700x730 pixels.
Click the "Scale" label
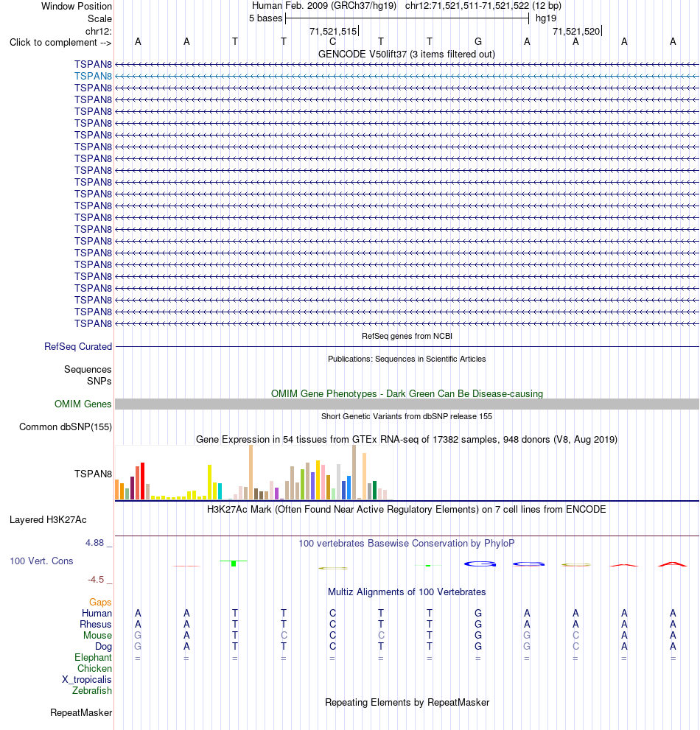click(x=99, y=18)
